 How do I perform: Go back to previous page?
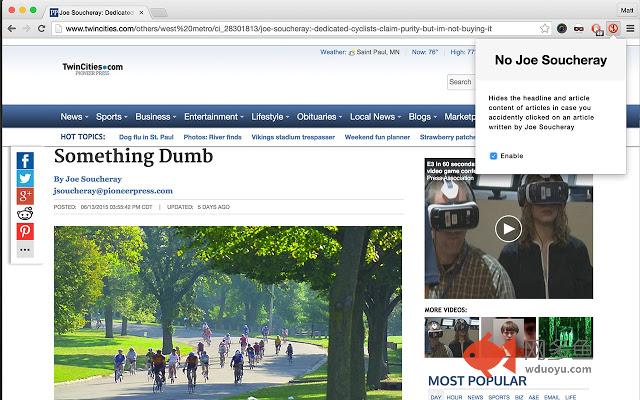pyautogui.click(x=12, y=29)
